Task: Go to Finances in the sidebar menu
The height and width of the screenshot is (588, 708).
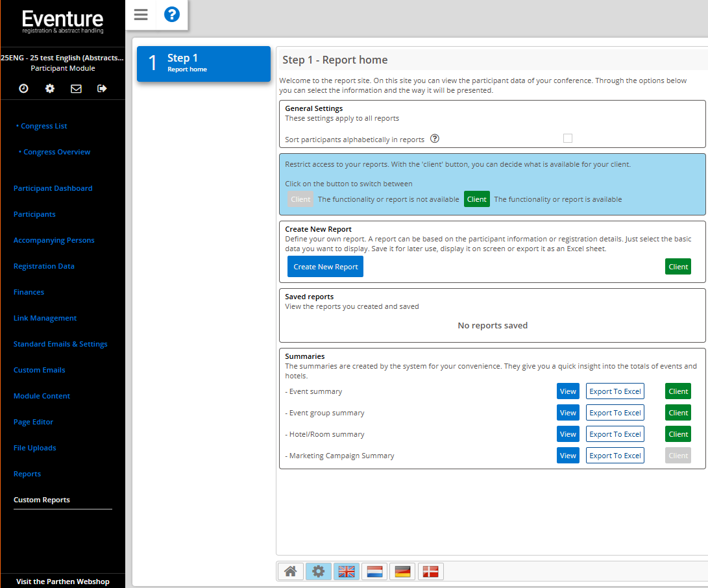Action: click(x=29, y=292)
